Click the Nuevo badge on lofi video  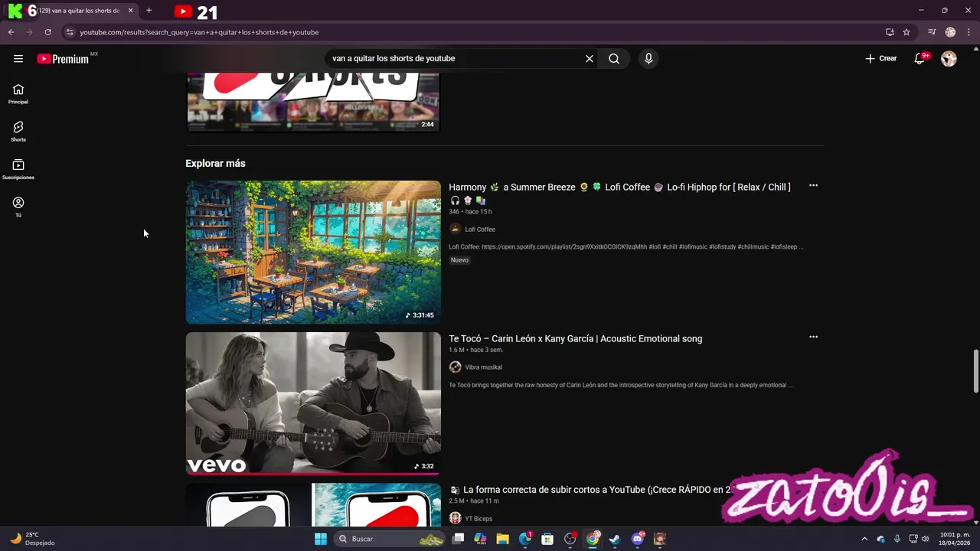459,260
